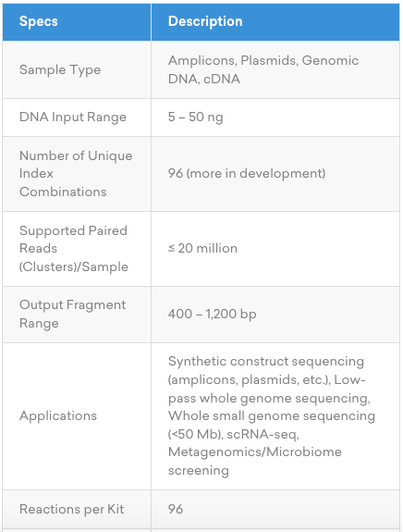Select the Output Fragment Range label
The image size is (403, 532).
pyautogui.click(x=72, y=315)
